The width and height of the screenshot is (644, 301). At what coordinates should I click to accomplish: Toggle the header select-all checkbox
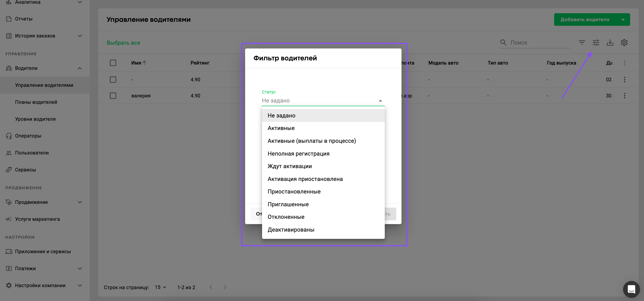tap(113, 63)
